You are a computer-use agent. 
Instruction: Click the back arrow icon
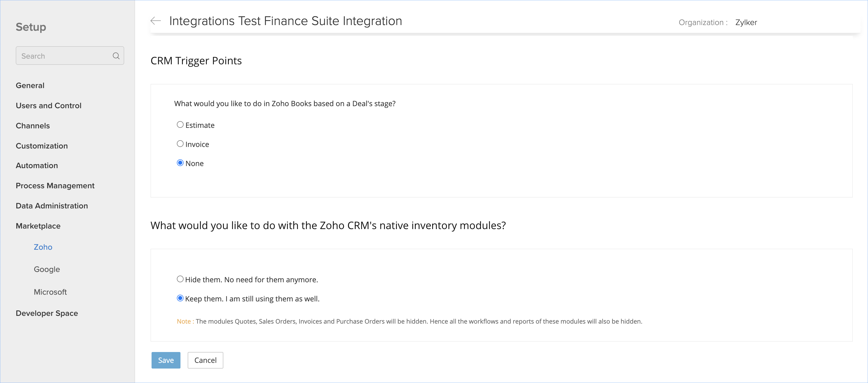156,21
